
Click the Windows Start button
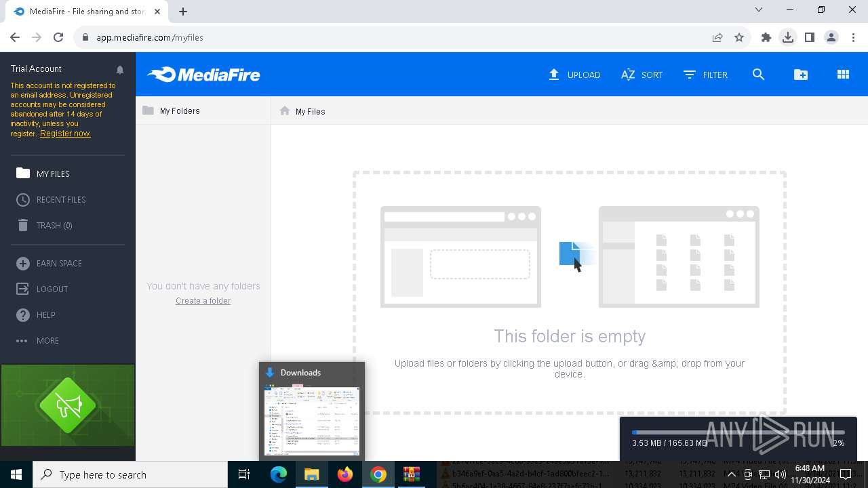coord(16,474)
